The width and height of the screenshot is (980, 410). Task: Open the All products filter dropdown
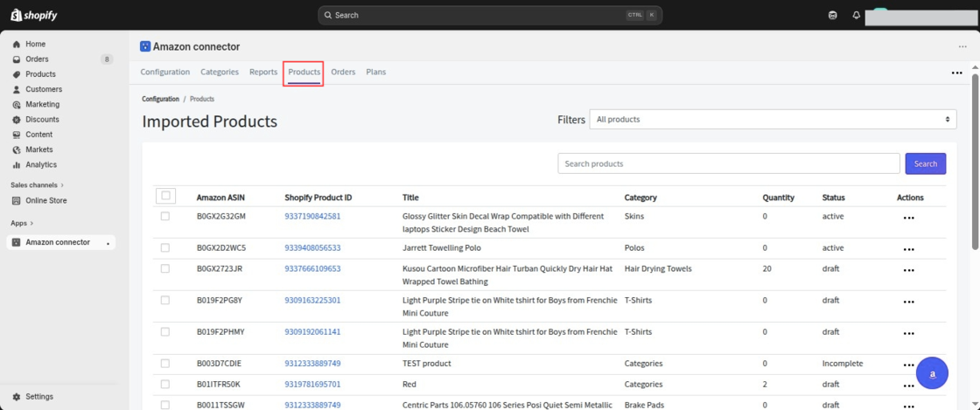point(773,119)
